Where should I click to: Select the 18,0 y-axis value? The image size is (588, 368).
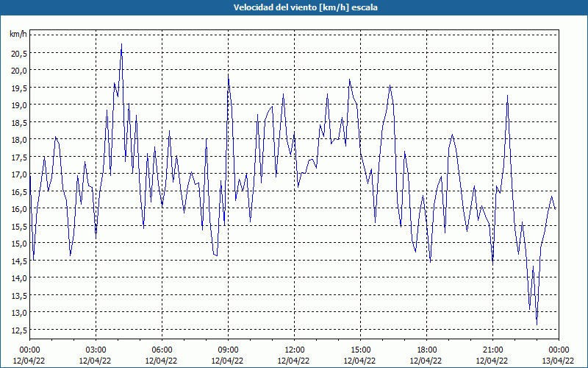[x=19, y=140]
